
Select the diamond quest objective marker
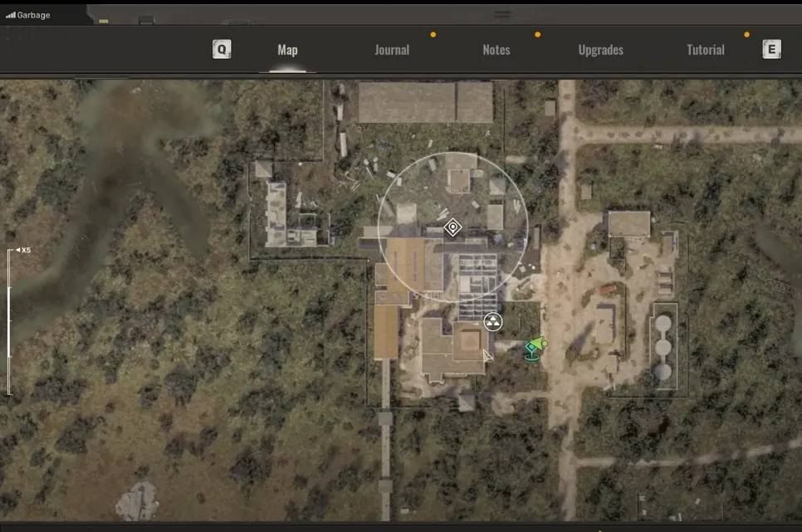(x=452, y=227)
